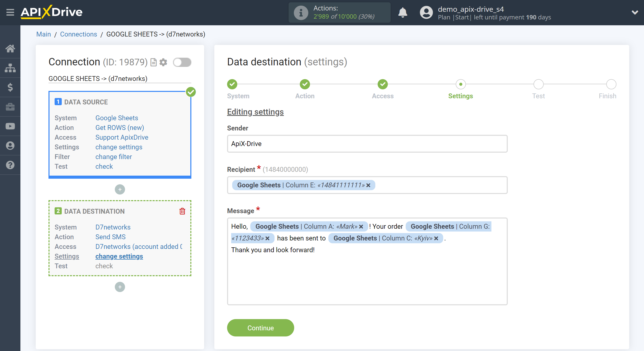Click the demo_apix-drive_s4 username
This screenshot has width=644, height=351.
[x=471, y=9]
